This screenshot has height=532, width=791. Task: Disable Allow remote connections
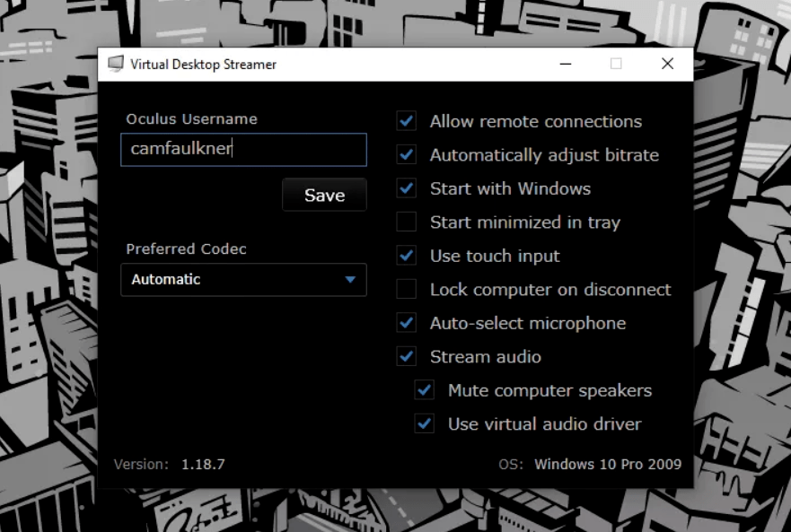[405, 121]
